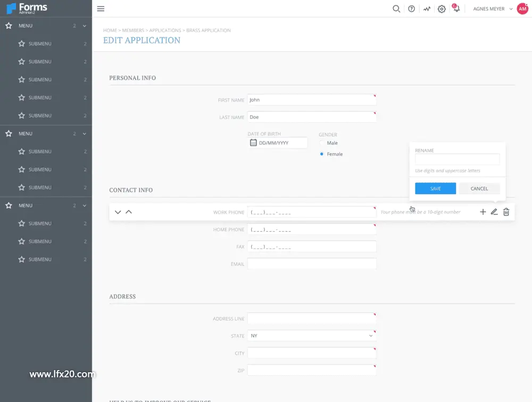Focus the Rename text field

coord(457,159)
